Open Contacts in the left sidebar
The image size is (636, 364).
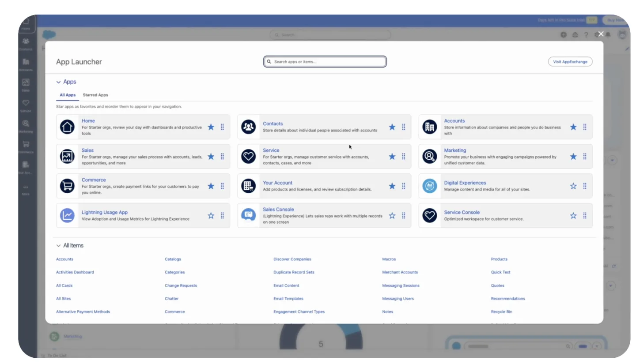(26, 44)
